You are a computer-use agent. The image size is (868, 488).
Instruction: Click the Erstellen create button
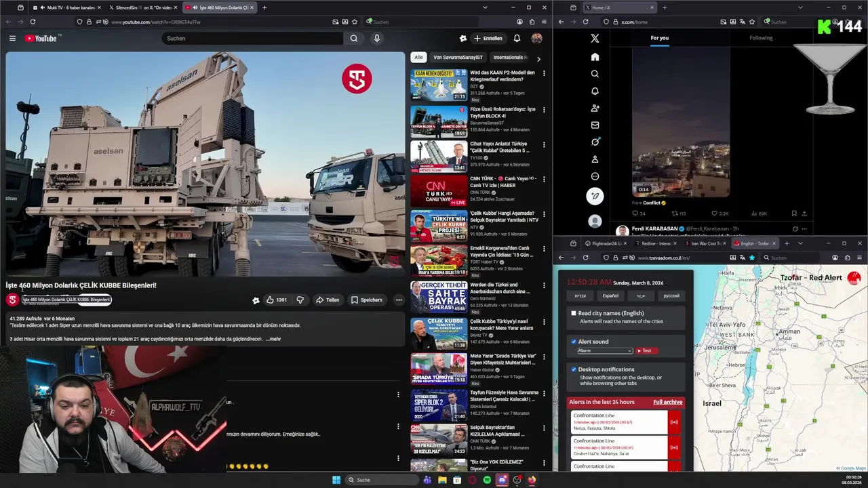pos(488,39)
